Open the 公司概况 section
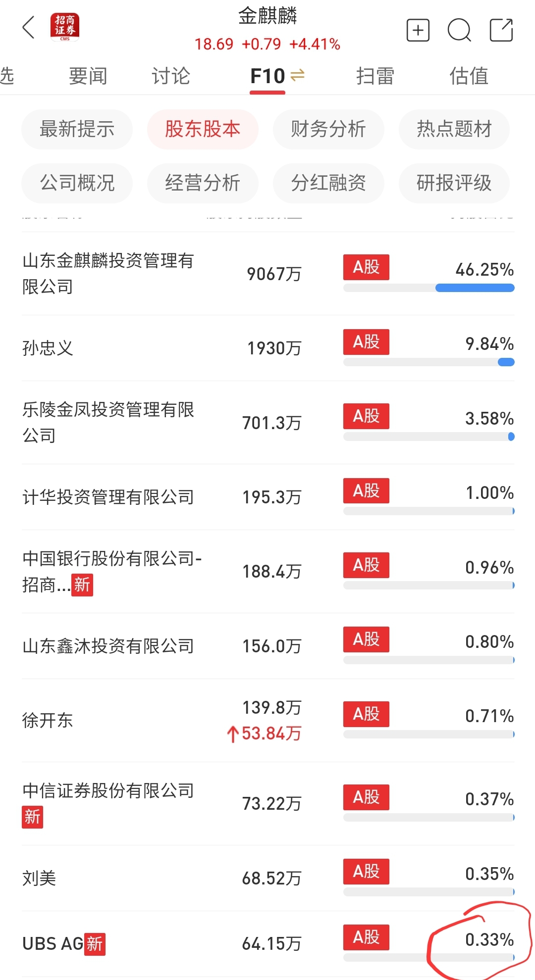 click(x=77, y=183)
